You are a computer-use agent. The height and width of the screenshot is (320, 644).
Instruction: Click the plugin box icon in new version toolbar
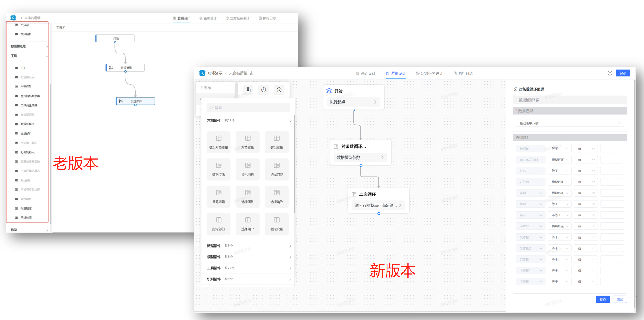pos(248,90)
